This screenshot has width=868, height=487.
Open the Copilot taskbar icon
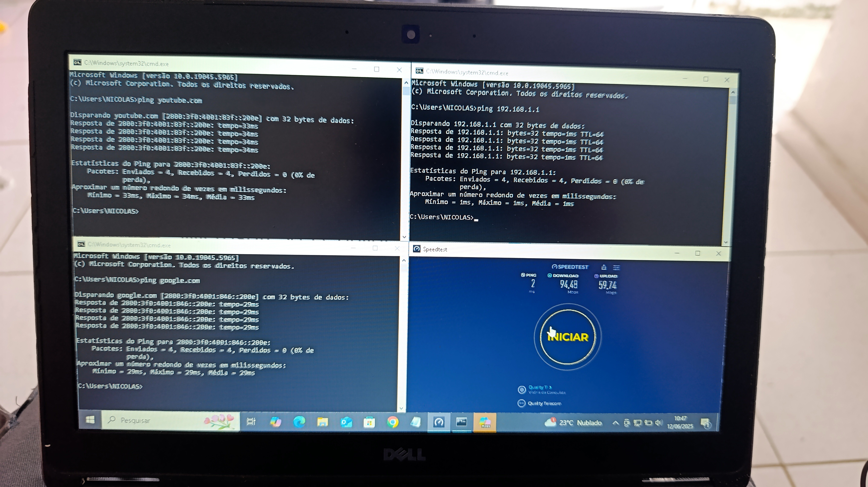point(276,422)
